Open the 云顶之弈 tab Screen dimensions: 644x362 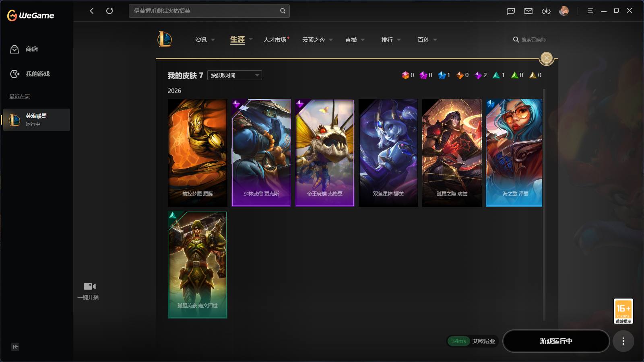[314, 40]
